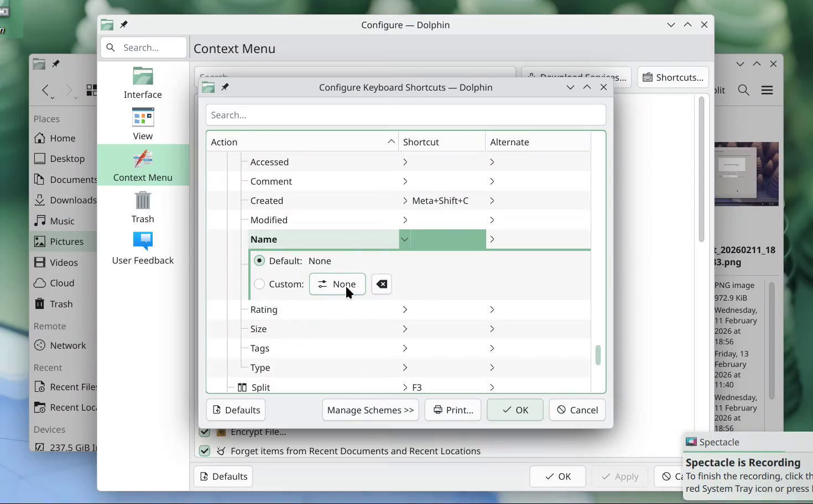
Task: Switch to the Context Menu settings page
Action: [x=143, y=165]
